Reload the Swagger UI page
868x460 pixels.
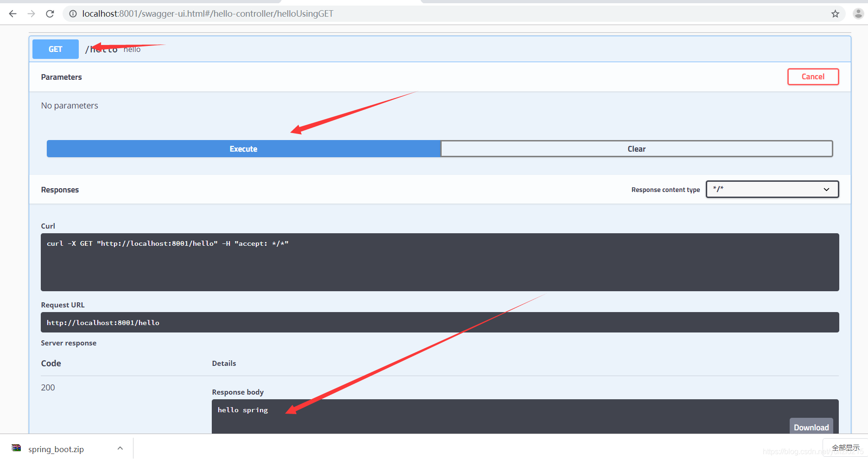click(x=50, y=14)
